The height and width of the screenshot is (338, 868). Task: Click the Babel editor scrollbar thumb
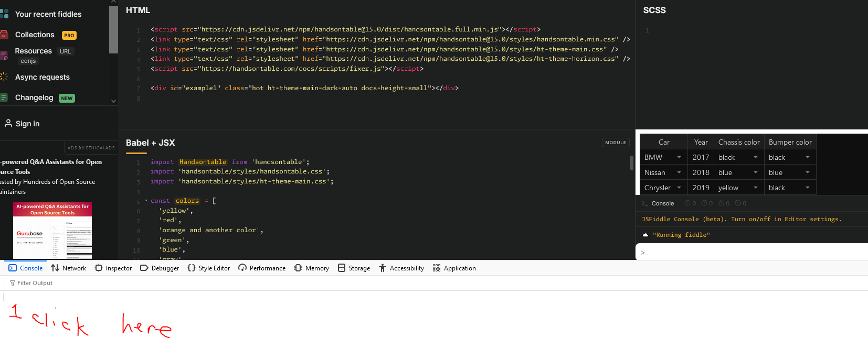tap(632, 163)
